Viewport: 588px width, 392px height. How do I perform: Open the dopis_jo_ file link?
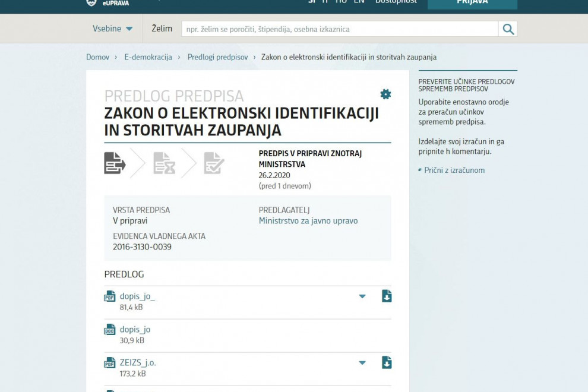[x=137, y=296]
